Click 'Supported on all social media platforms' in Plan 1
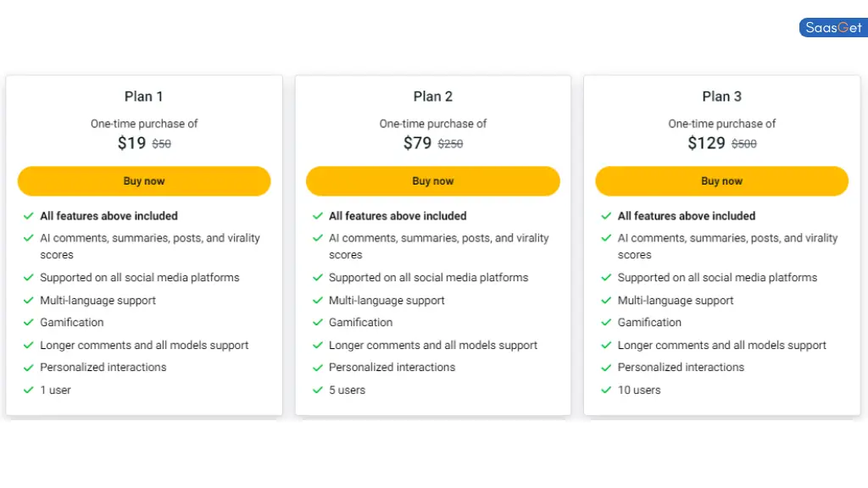 pos(140,278)
